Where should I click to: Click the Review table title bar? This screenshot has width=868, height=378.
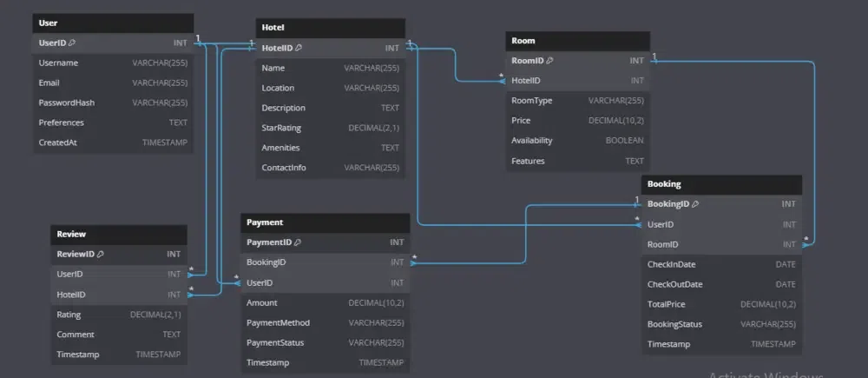119,235
